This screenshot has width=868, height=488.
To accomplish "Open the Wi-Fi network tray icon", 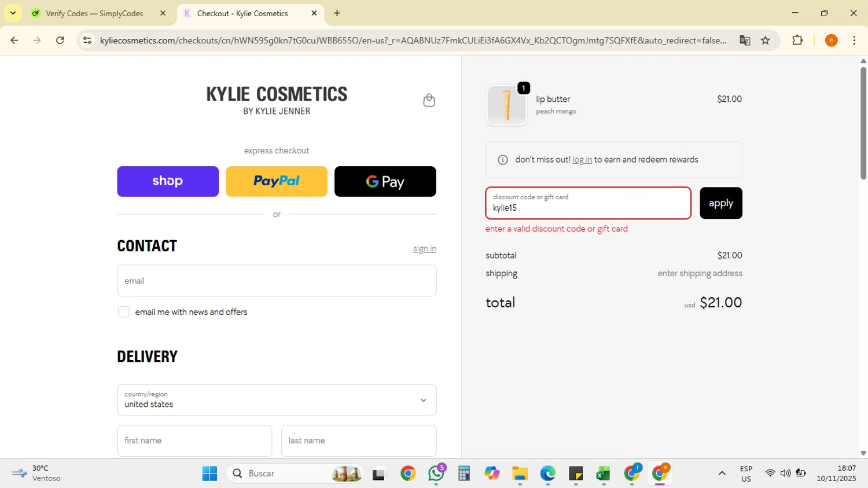I will (x=770, y=474).
